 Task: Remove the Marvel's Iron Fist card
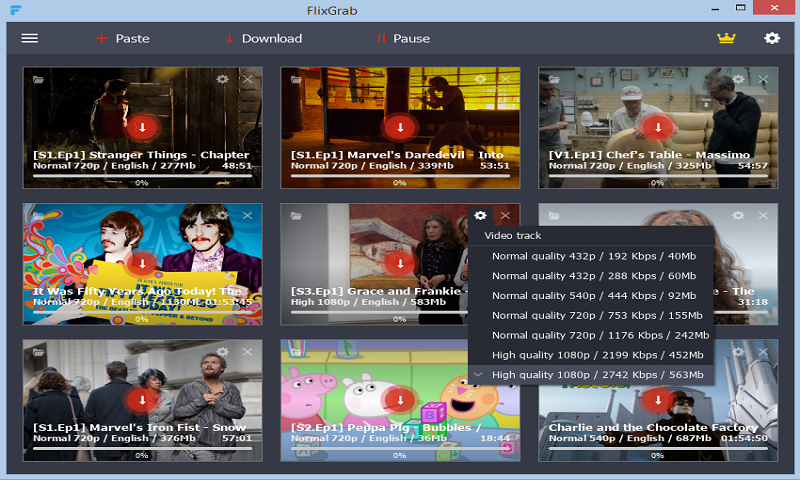tap(247, 351)
